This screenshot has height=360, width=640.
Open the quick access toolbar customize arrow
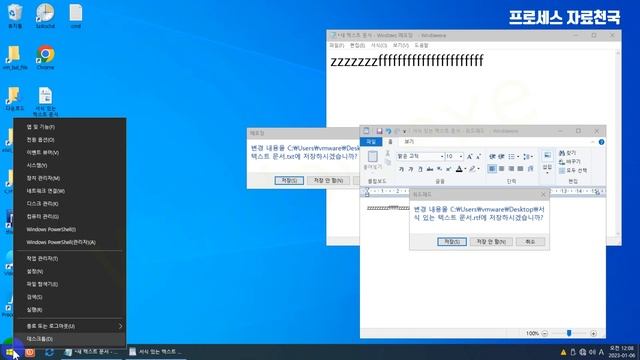coord(404,131)
